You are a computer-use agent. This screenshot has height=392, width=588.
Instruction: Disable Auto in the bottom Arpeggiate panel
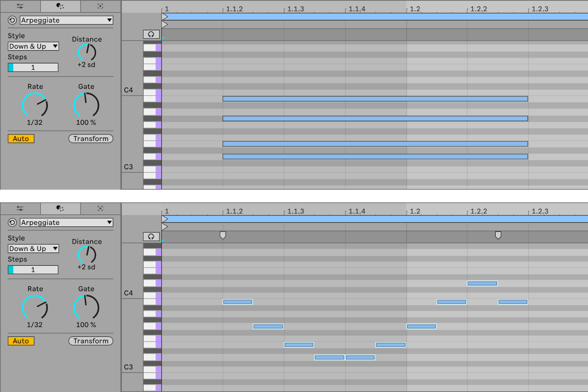click(x=21, y=341)
